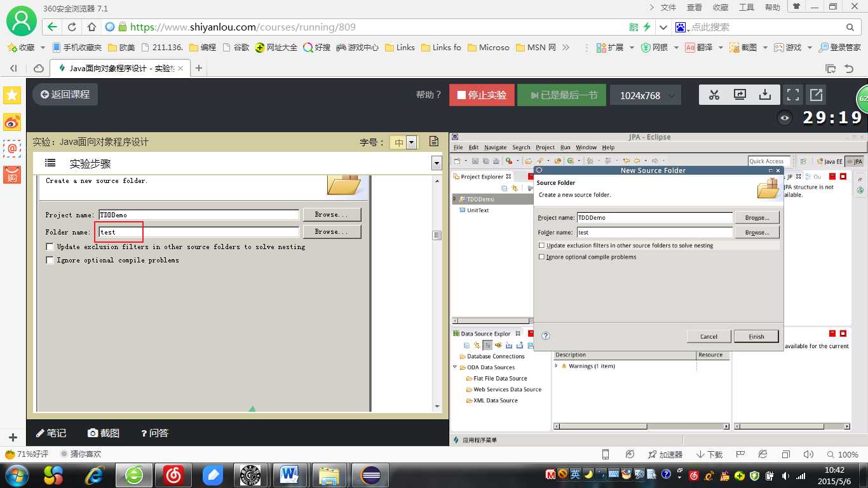This screenshot has height=488, width=868.
Task: Click the 停止实验 stop experiment button
Action: coord(482,95)
